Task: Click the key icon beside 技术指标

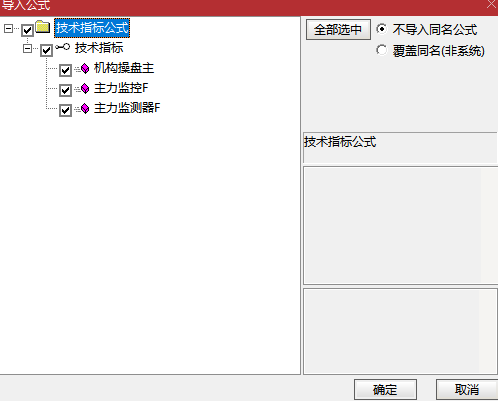Action: (x=62, y=47)
